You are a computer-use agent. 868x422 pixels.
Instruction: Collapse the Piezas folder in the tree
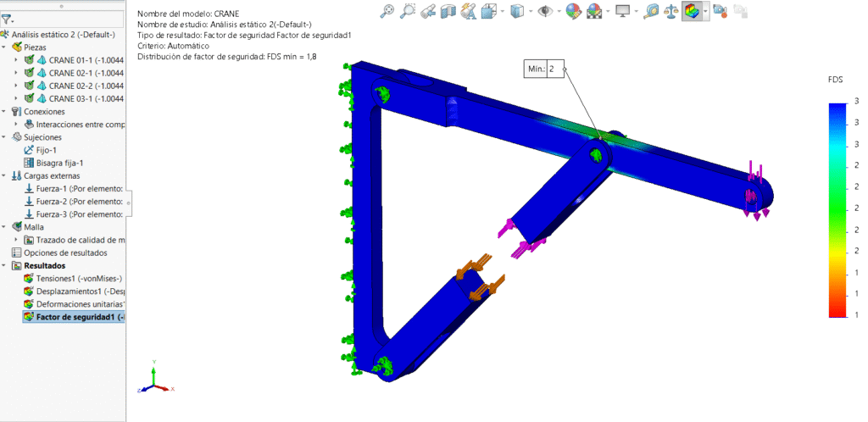(6, 47)
